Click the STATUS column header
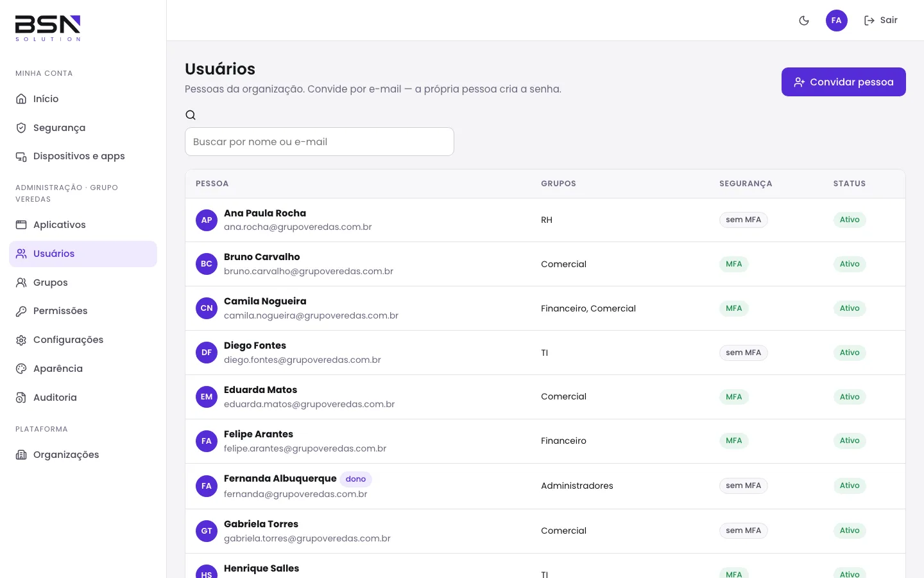The image size is (924, 578). [x=850, y=184]
